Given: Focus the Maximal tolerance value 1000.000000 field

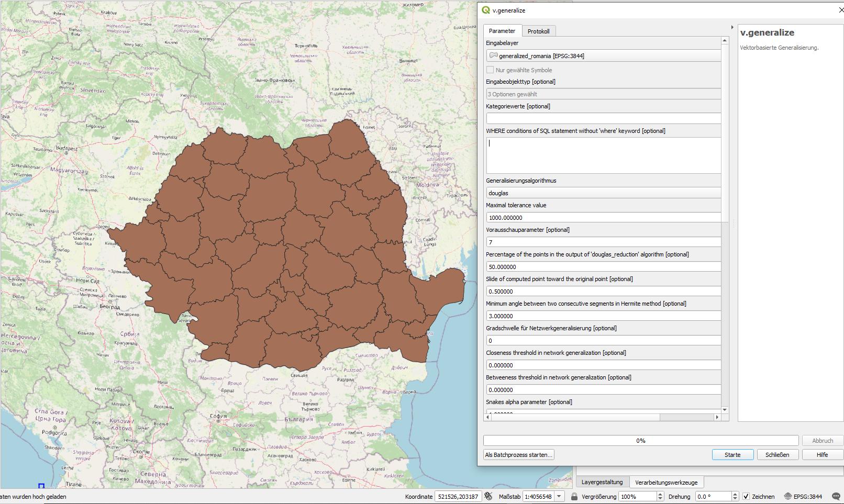Looking at the screenshot, I should pos(603,217).
